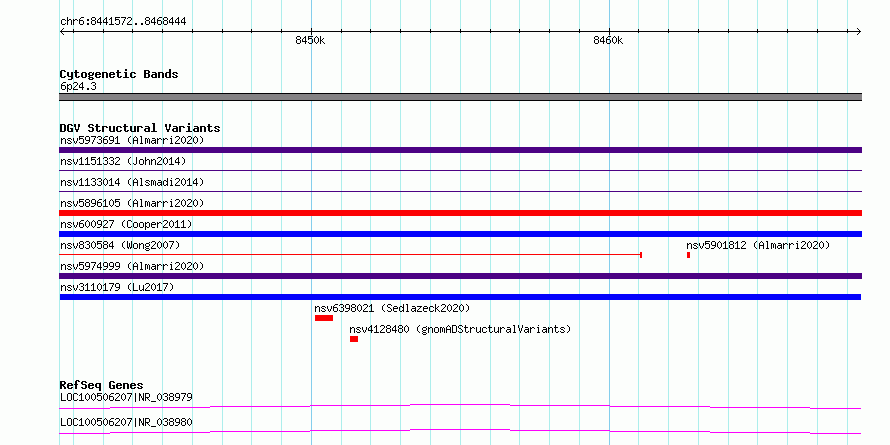Screen dimensions: 890x445
Task: Click the chr6:8441572..8468444 region label
Action: (123, 22)
